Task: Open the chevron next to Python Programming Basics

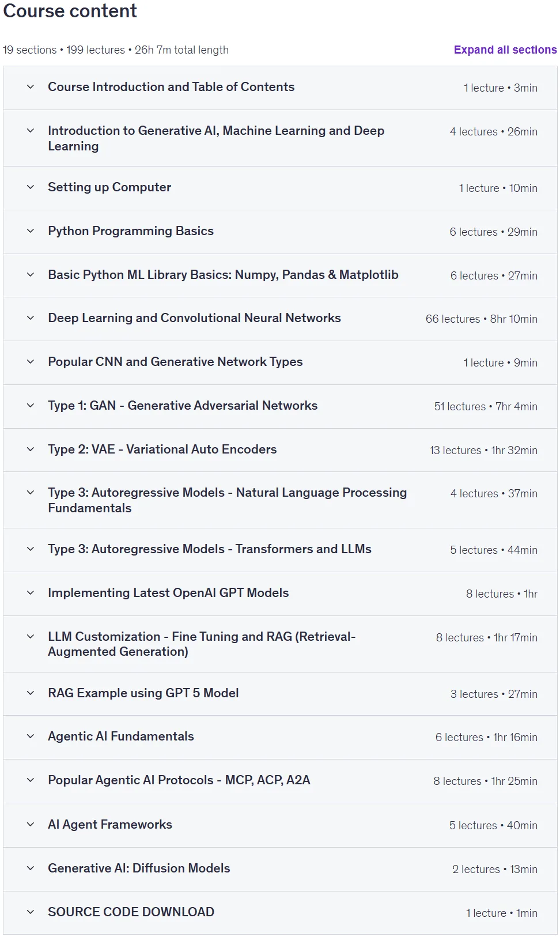Action: click(x=31, y=231)
